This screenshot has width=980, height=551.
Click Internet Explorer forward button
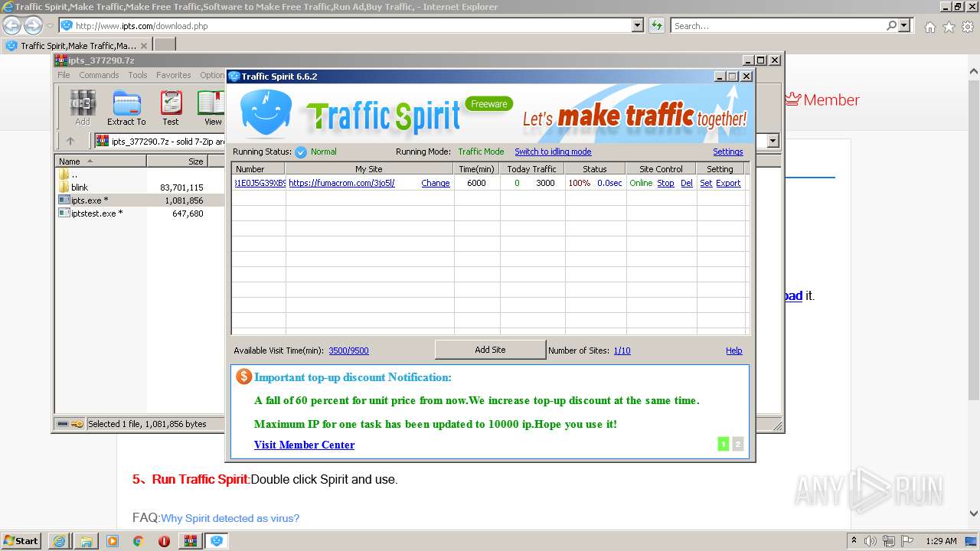tap(33, 25)
